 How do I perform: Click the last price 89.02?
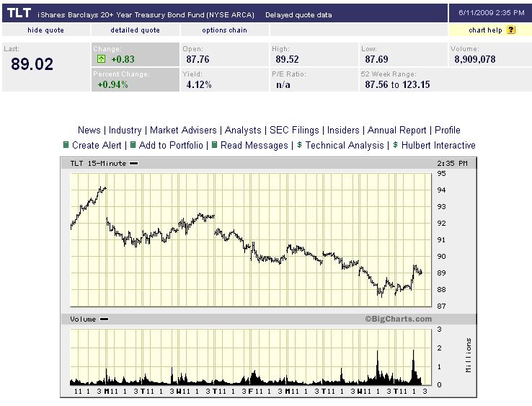[x=32, y=63]
